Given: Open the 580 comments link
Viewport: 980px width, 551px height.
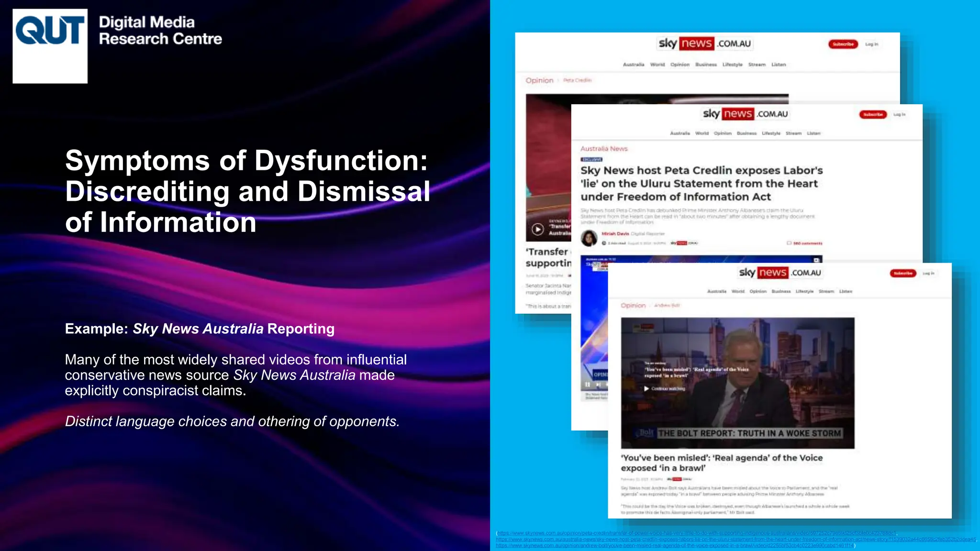Looking at the screenshot, I should (x=808, y=243).
